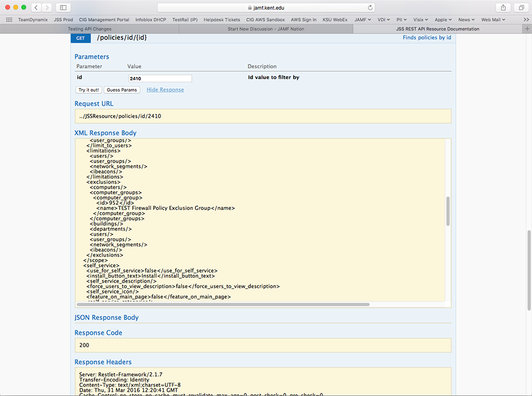This screenshot has height=396, width=532.
Task: Open the VDI bookmarks folder dropdown
Action: click(x=384, y=20)
